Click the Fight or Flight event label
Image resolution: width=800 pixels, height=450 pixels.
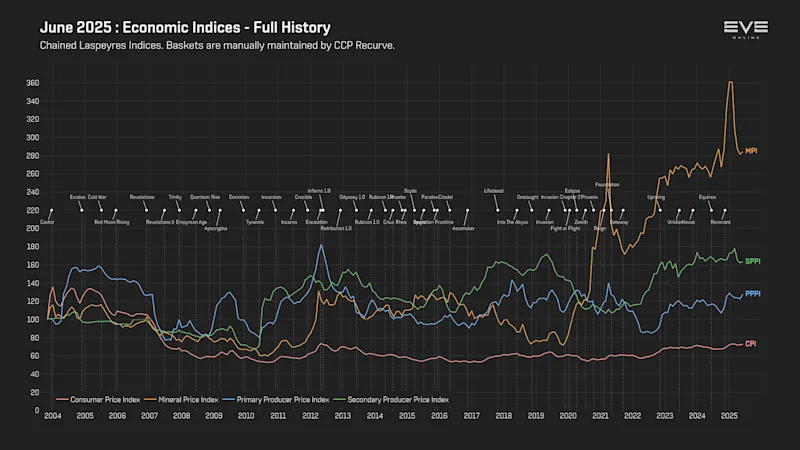565,228
